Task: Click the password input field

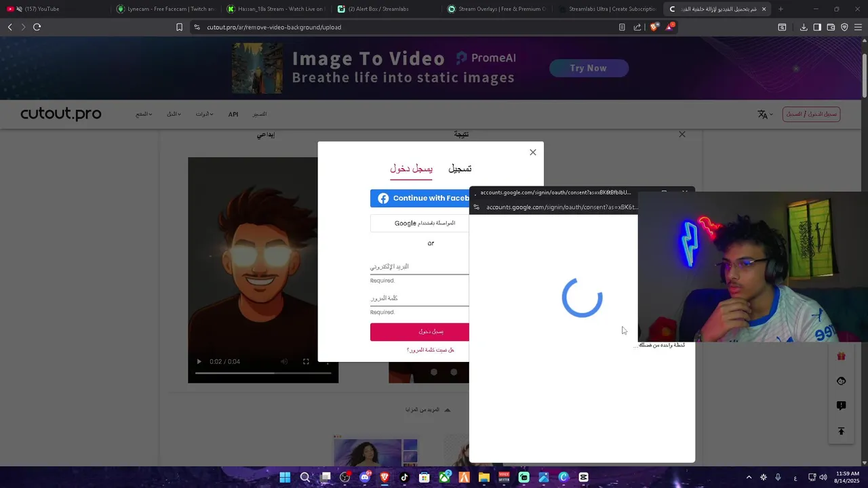Action: click(x=420, y=298)
